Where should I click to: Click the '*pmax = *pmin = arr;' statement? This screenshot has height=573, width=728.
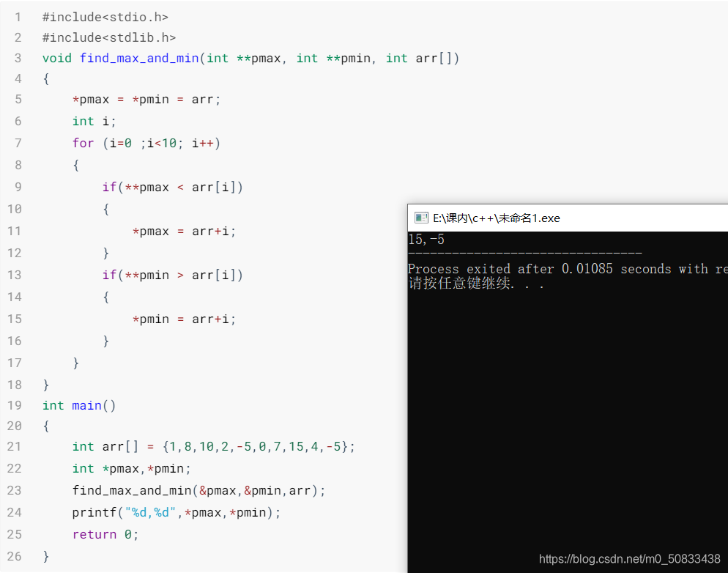[146, 100]
